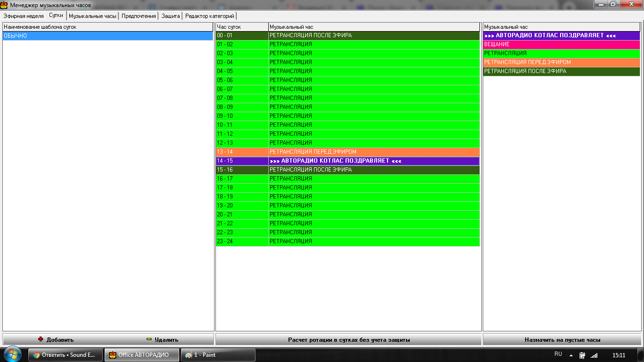
Task: Open the Предпочтения tab
Action: 139,16
